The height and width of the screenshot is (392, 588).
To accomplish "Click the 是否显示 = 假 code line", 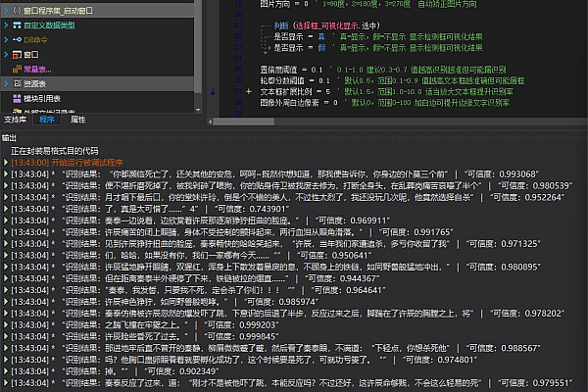I will [x=378, y=48].
